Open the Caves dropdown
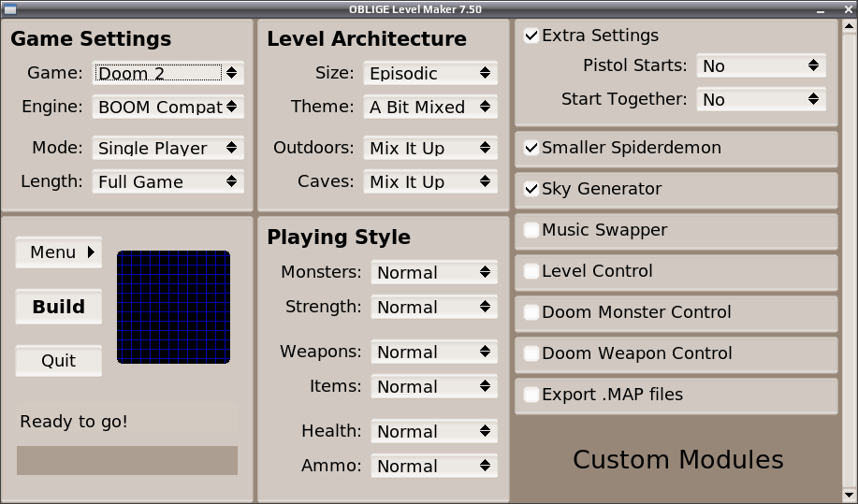Image resolution: width=858 pixels, height=504 pixels. click(430, 181)
